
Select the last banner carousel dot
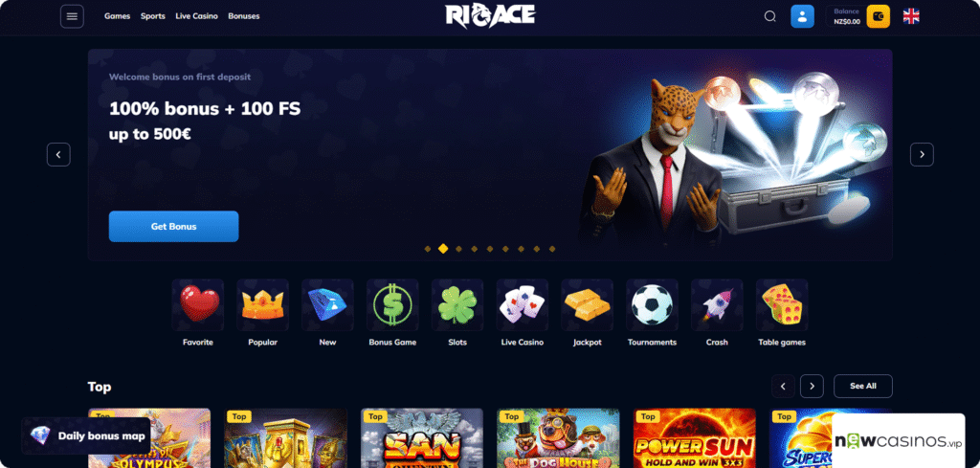(x=552, y=249)
